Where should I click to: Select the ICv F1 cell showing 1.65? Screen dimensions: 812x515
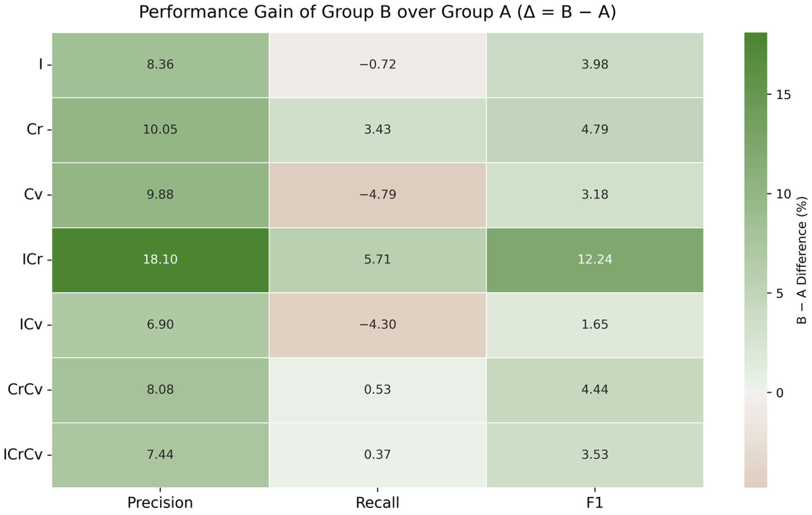pyautogui.click(x=594, y=325)
